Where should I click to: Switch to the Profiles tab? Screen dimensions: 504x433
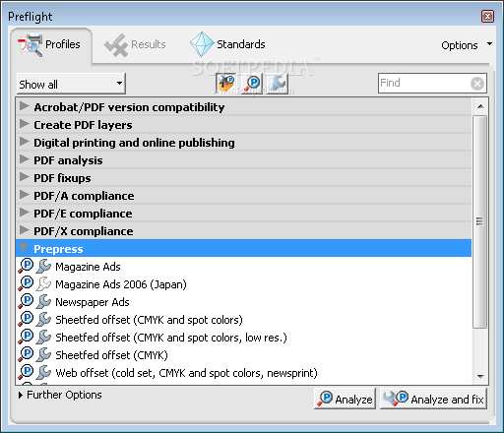coord(51,44)
